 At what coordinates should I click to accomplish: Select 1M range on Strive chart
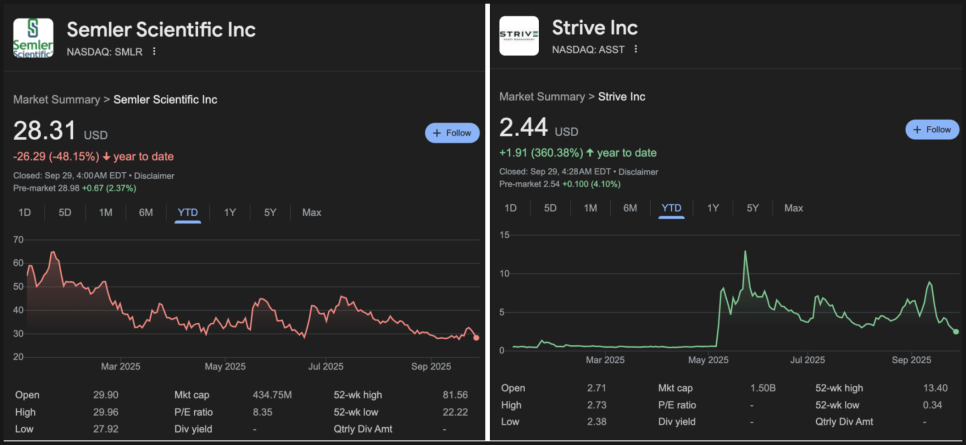coord(590,208)
